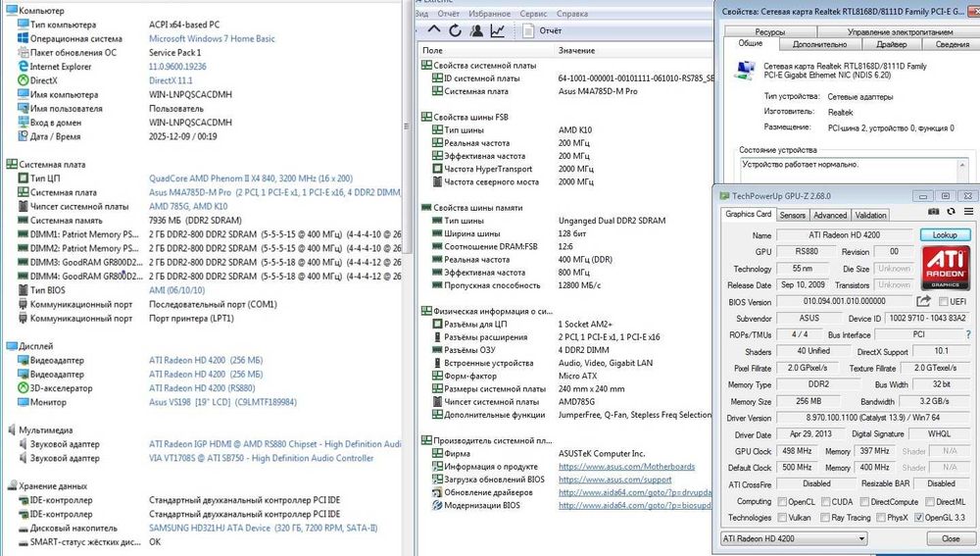The image size is (980, 556).
Task: Open the SAMSUNG HD321HJ ATA Device link
Action: pos(263,529)
